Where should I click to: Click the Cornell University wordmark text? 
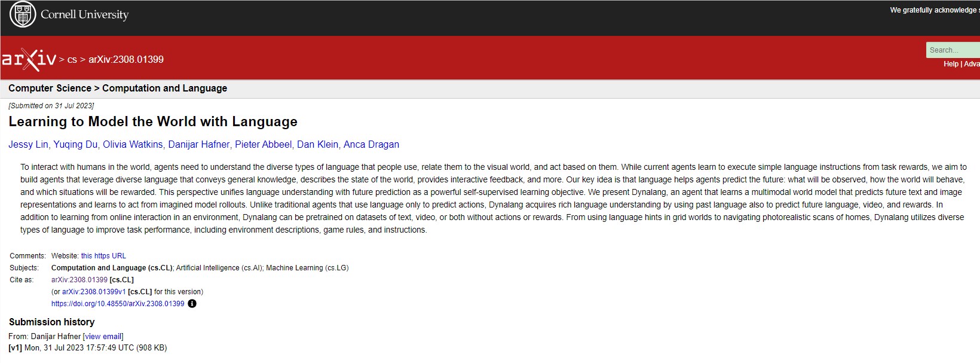[84, 15]
